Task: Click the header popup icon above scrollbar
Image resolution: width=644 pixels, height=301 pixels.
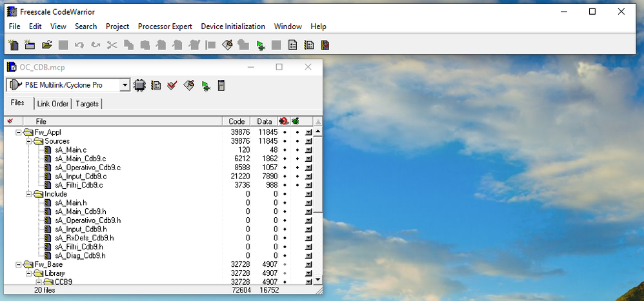Action: (x=318, y=121)
